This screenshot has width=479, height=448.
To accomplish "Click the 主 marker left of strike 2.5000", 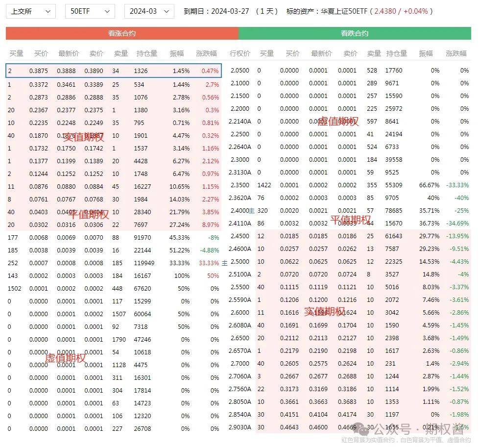I will pos(225,263).
